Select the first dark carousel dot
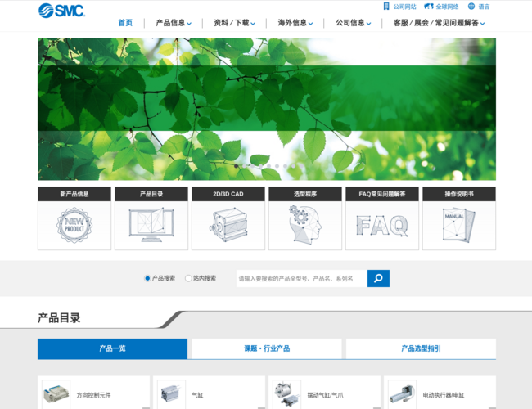This screenshot has height=409, width=532. (x=237, y=166)
